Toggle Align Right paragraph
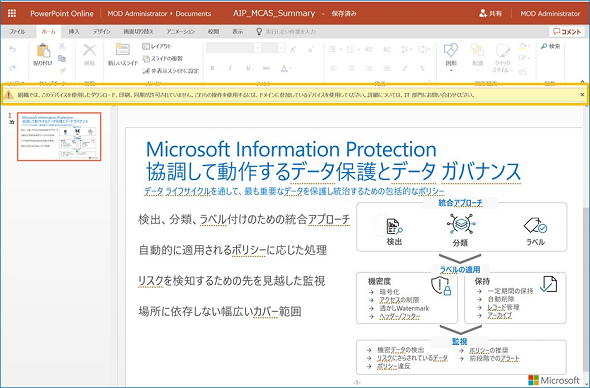Image resolution: width=590 pixels, height=388 pixels. click(369, 68)
